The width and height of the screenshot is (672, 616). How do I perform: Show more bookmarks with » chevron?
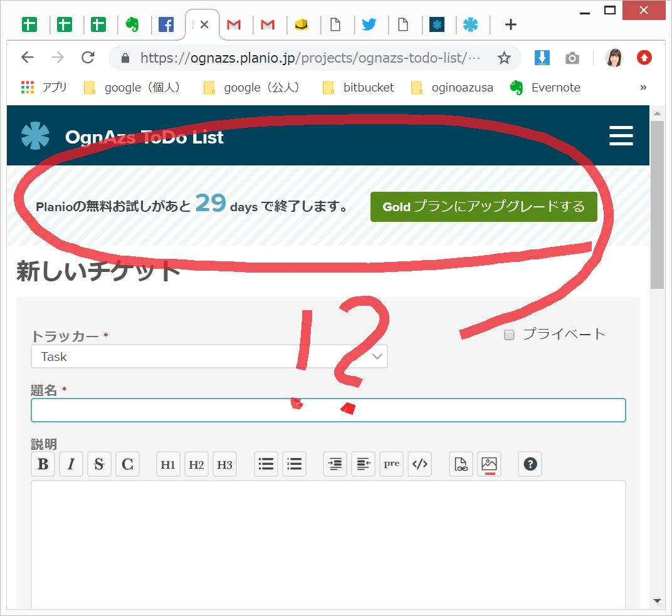pos(643,87)
